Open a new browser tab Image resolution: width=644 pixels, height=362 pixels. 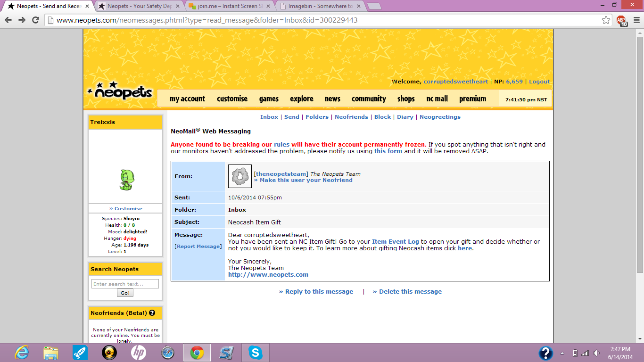[x=374, y=6]
